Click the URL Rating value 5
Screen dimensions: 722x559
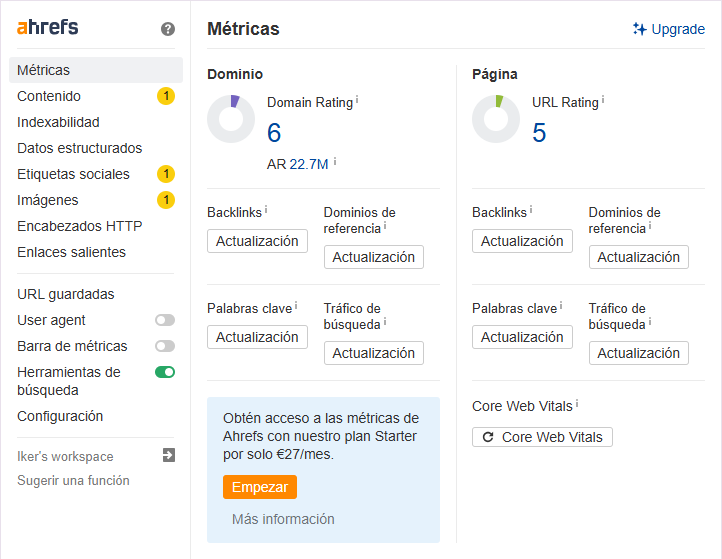pos(539,133)
